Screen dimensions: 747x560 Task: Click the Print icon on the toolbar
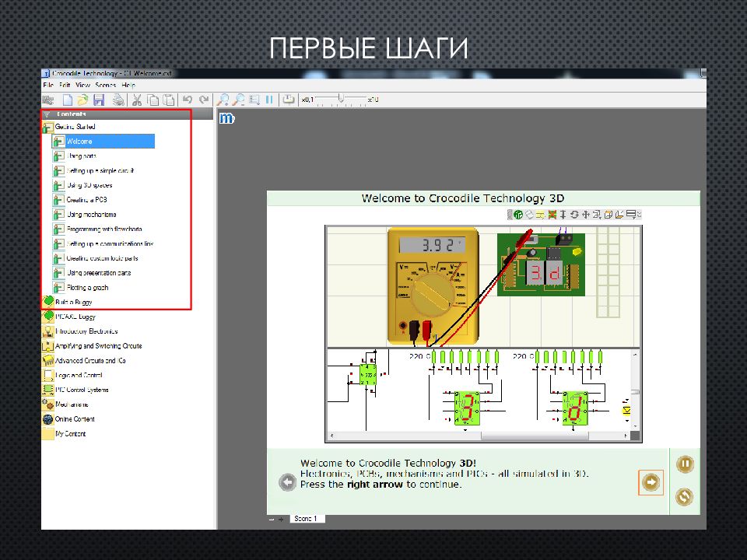click(117, 100)
